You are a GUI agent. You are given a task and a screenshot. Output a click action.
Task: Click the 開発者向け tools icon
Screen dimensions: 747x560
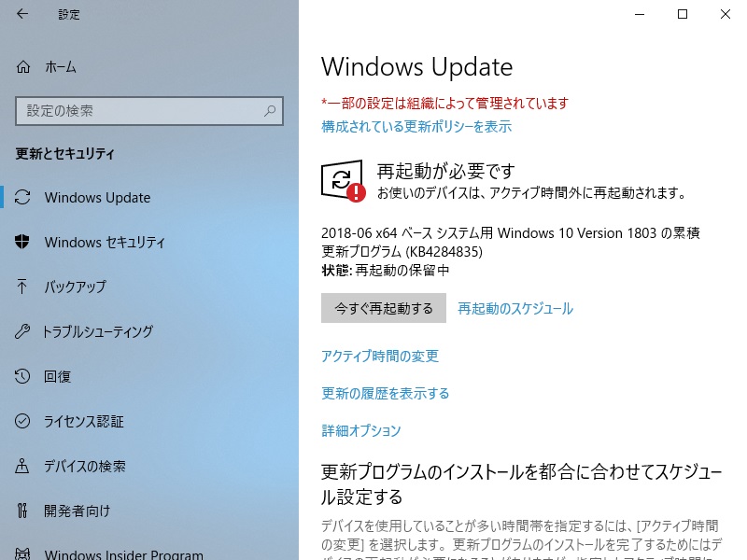click(x=21, y=510)
